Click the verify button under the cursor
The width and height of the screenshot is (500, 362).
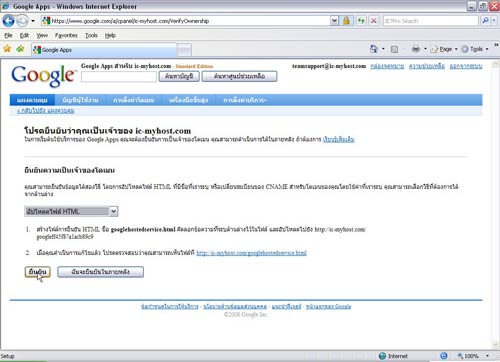[x=37, y=272]
